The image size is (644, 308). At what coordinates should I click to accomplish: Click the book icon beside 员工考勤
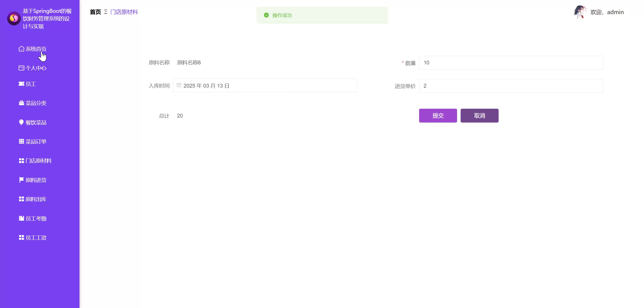click(x=21, y=218)
